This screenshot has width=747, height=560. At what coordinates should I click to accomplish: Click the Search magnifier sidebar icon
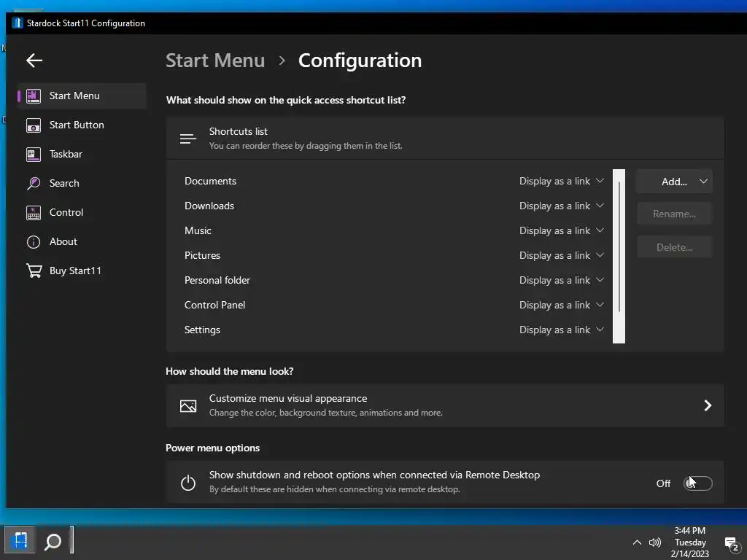pos(34,183)
